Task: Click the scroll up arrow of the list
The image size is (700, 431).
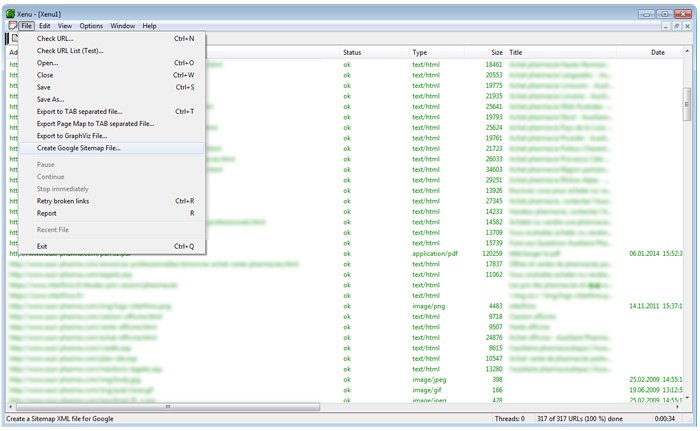Action: click(x=687, y=52)
